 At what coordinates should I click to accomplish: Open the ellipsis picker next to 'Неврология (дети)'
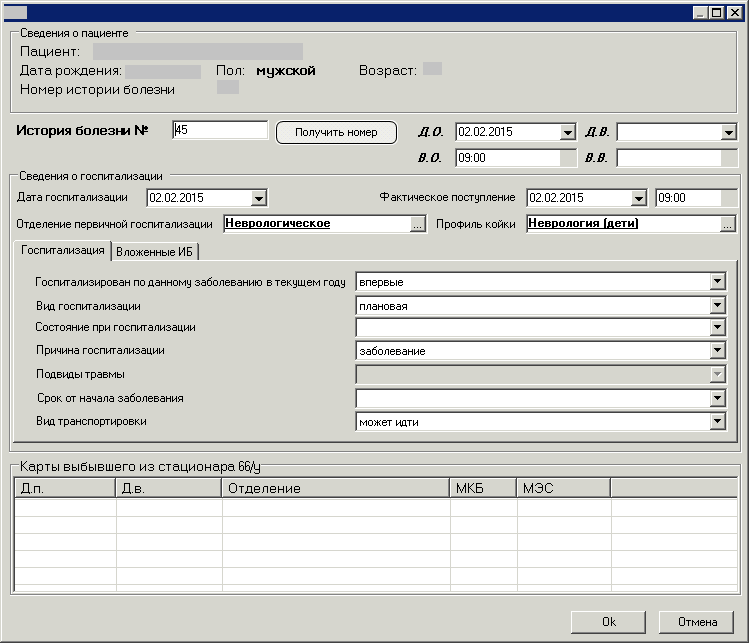point(728,224)
